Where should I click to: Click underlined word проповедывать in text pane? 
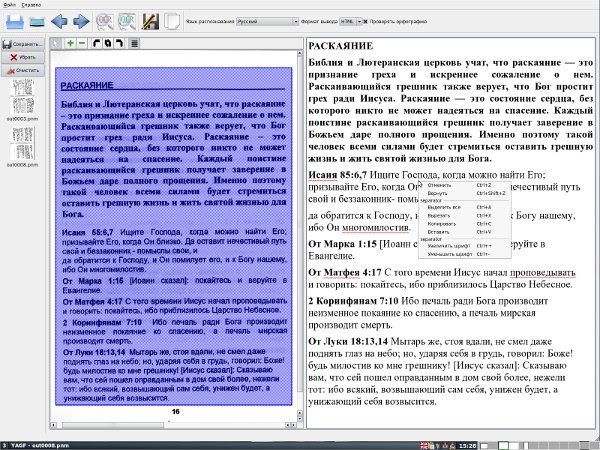543,272
